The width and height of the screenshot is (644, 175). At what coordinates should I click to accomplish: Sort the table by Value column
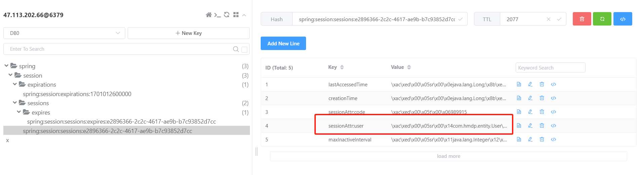point(409,67)
